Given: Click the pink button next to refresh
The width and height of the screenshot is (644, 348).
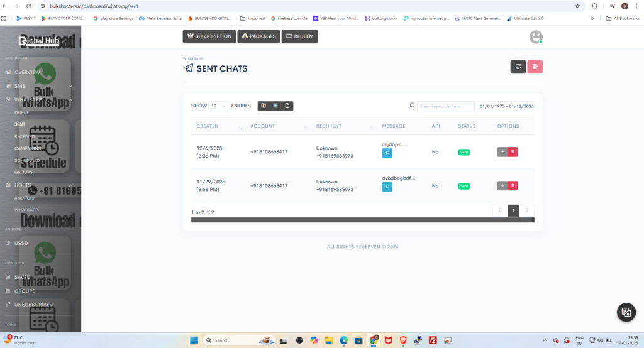Looking at the screenshot, I should point(535,66).
